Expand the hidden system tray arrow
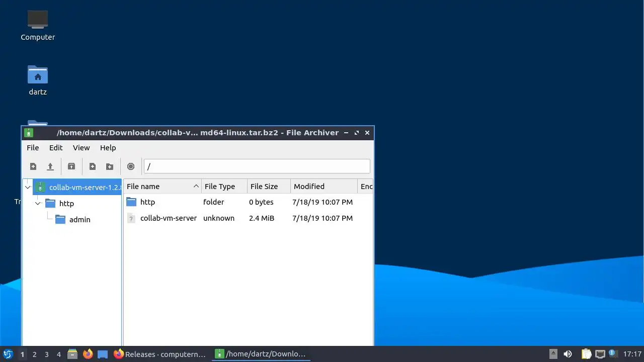The image size is (644, 362). (553, 354)
